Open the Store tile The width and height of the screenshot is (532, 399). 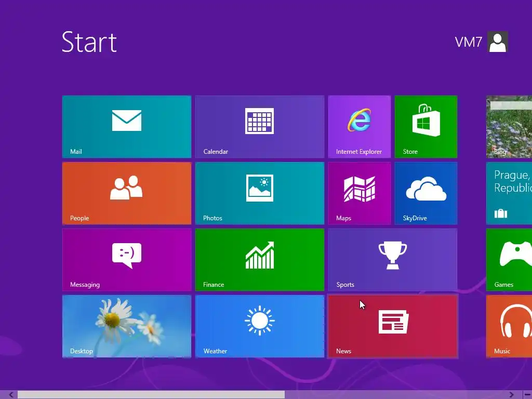(426, 127)
